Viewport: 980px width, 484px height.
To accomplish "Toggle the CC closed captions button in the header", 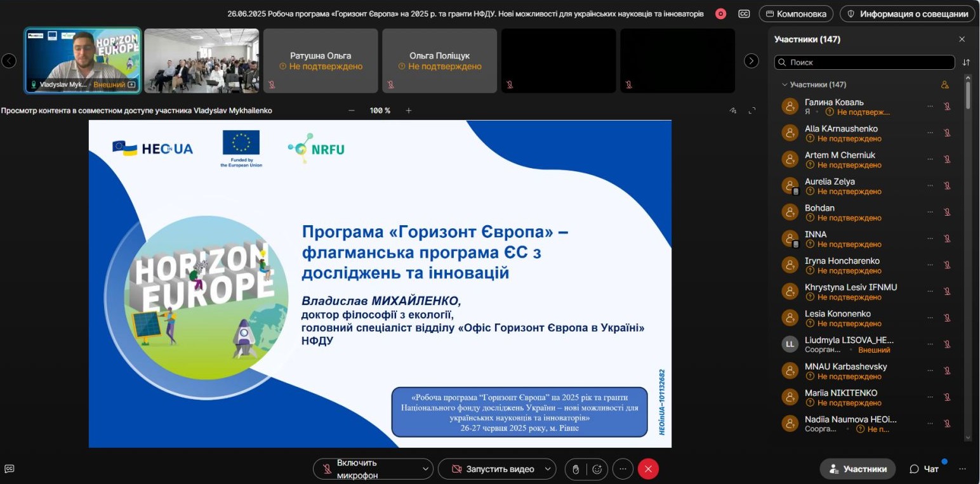I will 744,13.
